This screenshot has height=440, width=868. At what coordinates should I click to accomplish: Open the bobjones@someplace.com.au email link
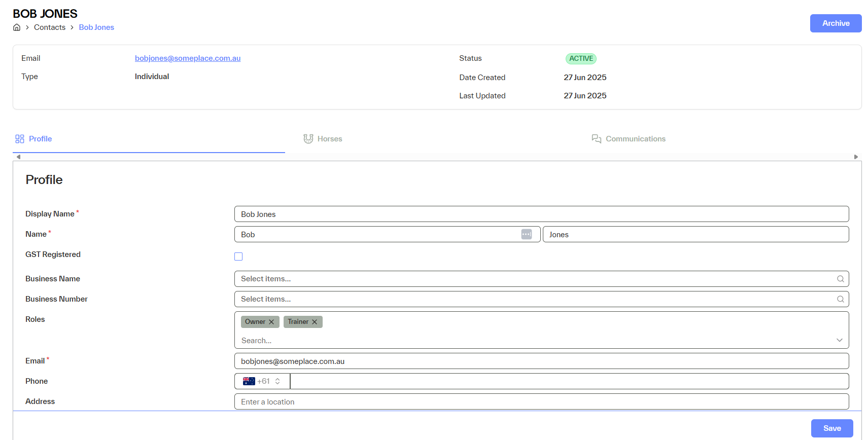[188, 58]
